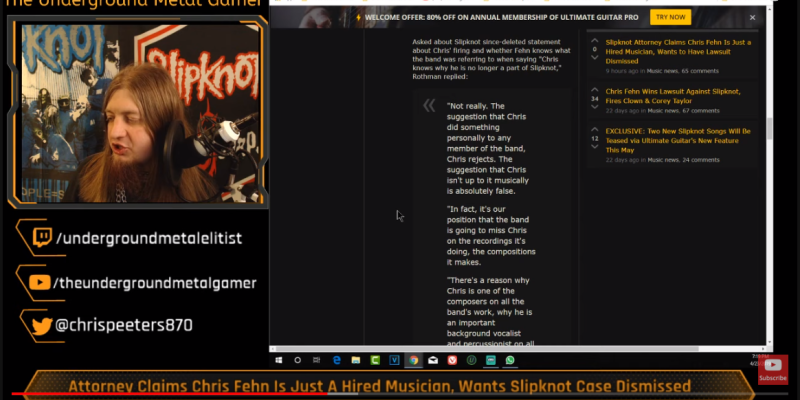Open WhatsApp from the taskbar
Image resolution: width=800 pixels, height=400 pixels.
pyautogui.click(x=510, y=360)
